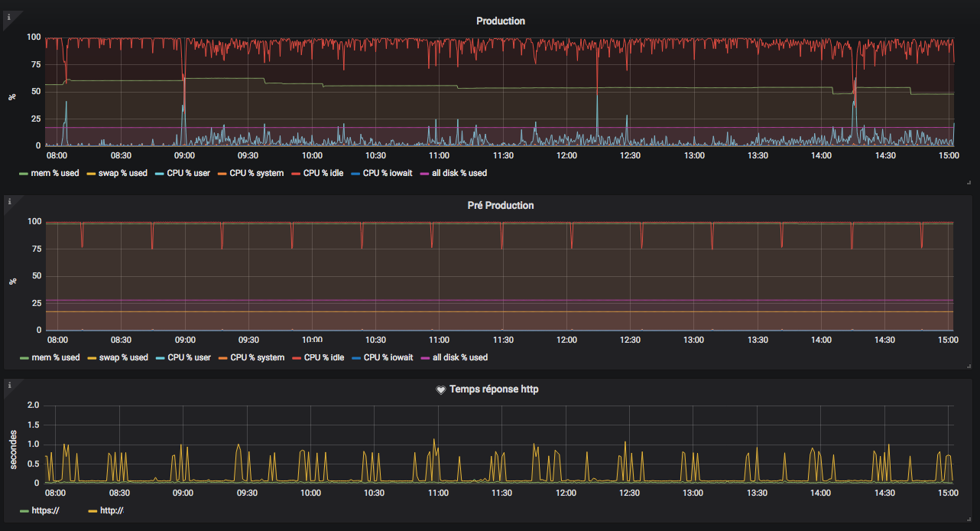Open the Production panel title menu
The image size is (980, 531).
(501, 21)
